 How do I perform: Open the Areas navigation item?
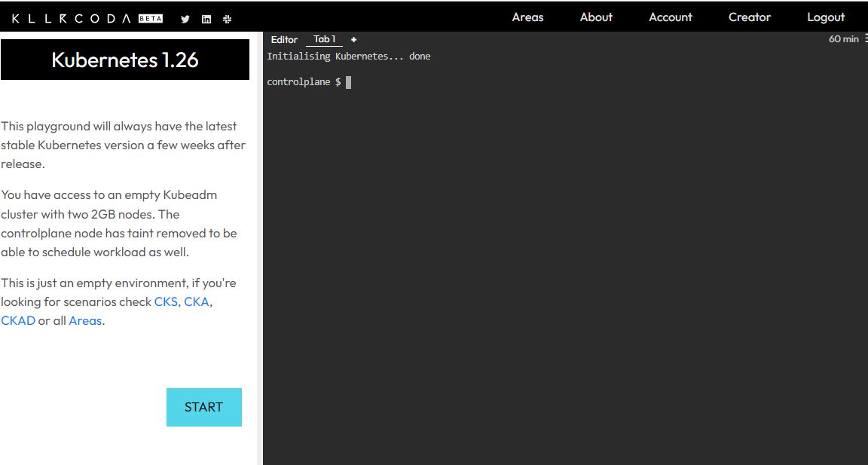527,17
